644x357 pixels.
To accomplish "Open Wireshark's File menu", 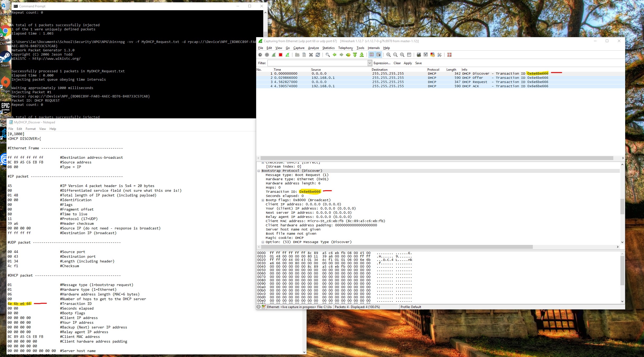I will (x=261, y=48).
